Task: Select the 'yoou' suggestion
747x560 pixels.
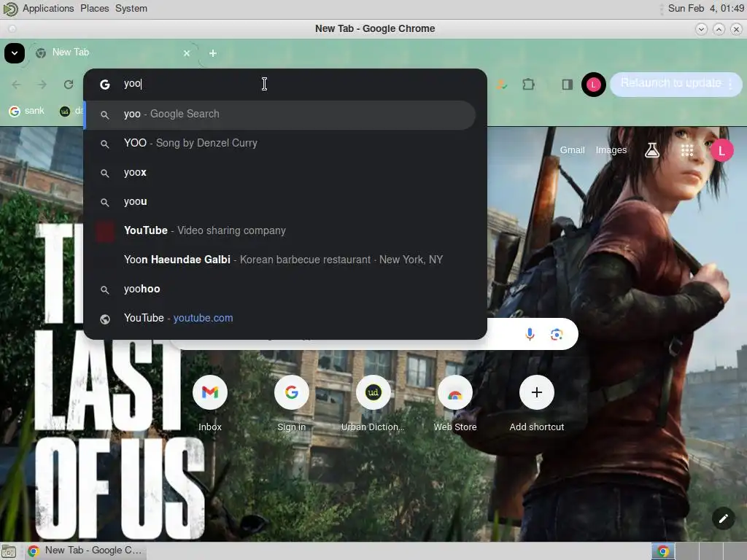Action: [279, 202]
